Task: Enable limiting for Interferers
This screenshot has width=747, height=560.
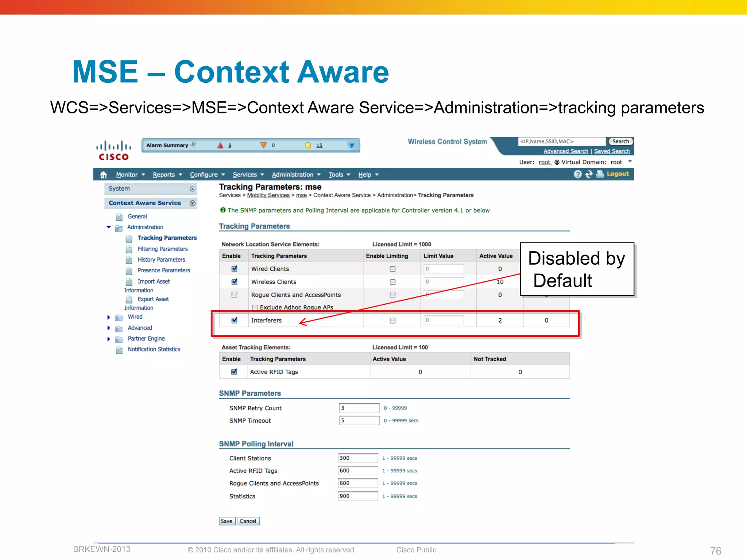Action: pos(392,320)
